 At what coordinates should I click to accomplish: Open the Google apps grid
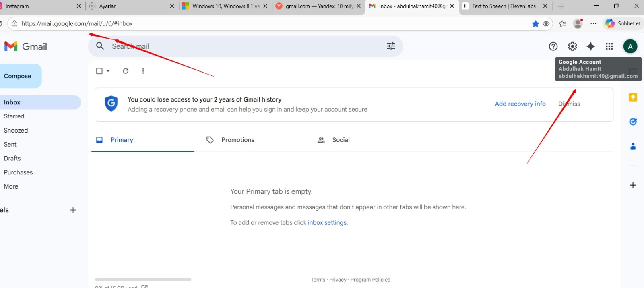pos(609,46)
